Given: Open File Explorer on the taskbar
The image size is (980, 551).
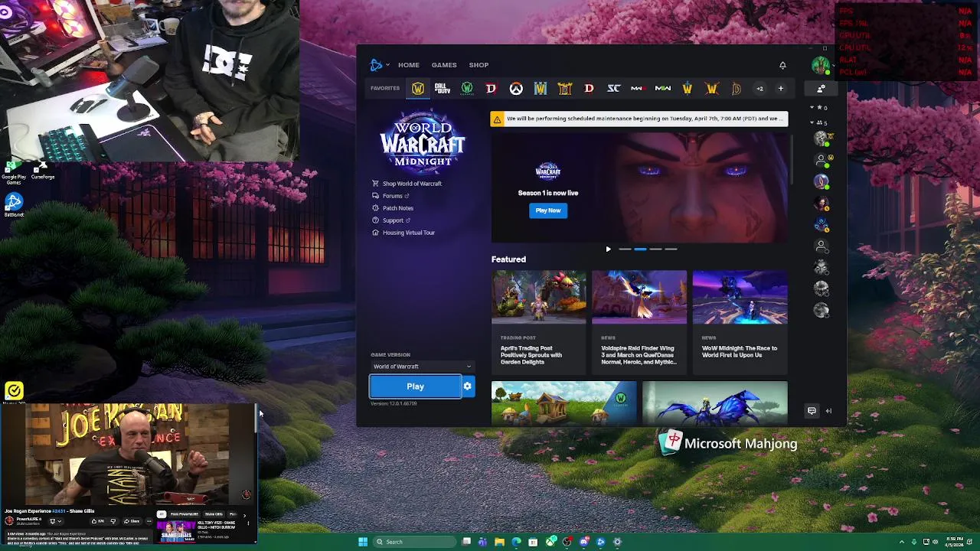Looking at the screenshot, I should pyautogui.click(x=499, y=542).
